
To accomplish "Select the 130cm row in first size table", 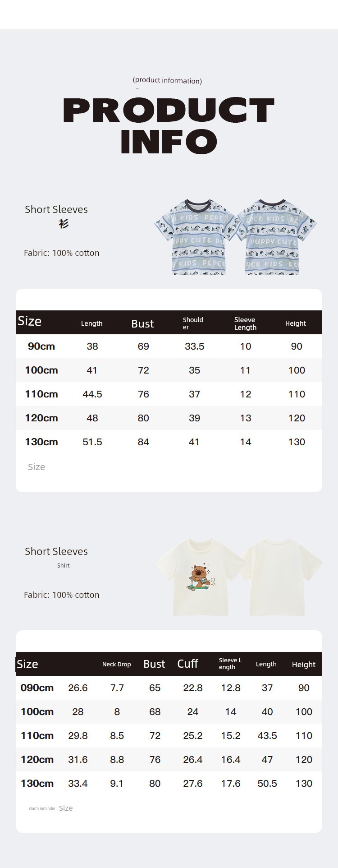I will [169, 442].
